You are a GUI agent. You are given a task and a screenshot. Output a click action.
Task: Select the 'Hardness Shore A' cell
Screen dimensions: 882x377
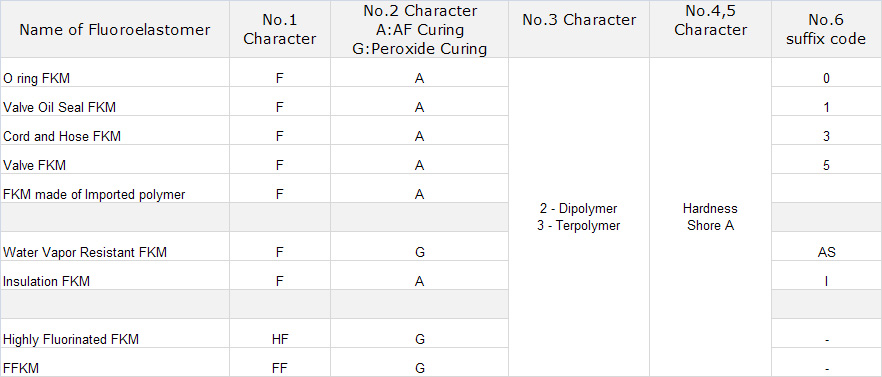point(710,217)
